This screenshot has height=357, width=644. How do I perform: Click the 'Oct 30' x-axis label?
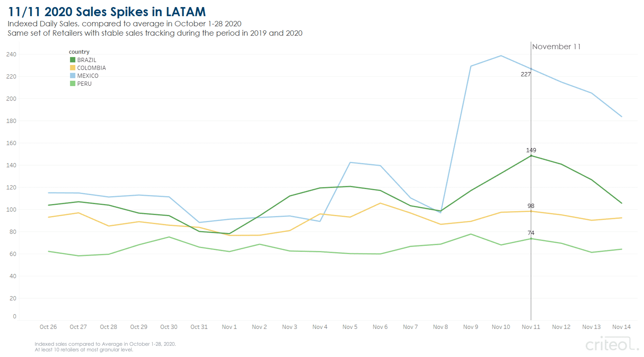click(x=169, y=327)
